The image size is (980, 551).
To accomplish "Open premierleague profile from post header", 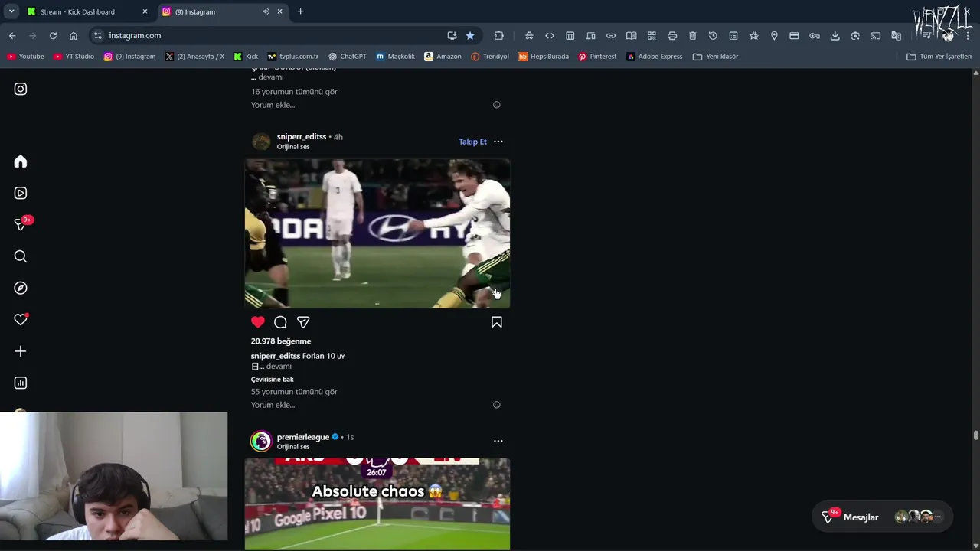I will point(302,437).
